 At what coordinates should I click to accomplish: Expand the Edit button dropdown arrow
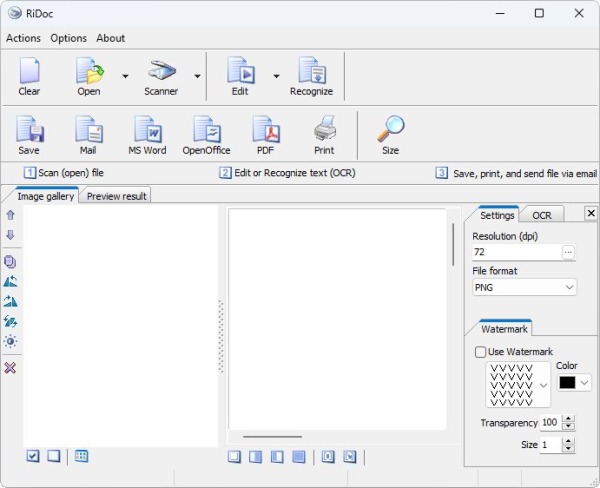click(276, 76)
